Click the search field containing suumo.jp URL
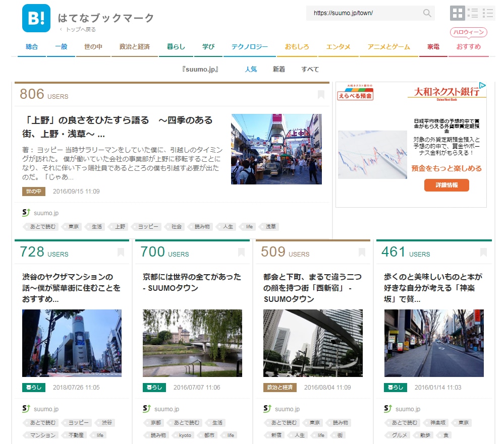This screenshot has height=444, width=504. [x=363, y=13]
